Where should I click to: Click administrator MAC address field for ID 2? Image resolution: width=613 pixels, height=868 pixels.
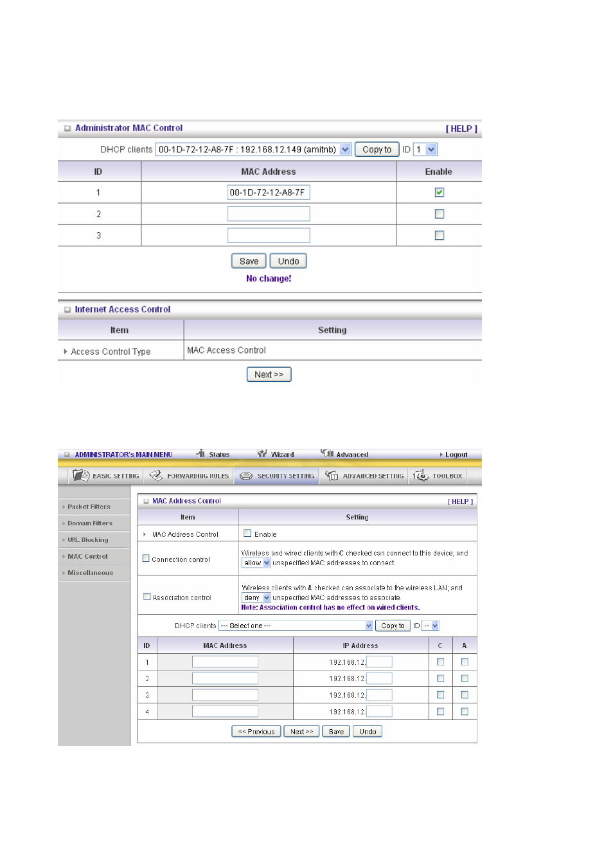269,213
